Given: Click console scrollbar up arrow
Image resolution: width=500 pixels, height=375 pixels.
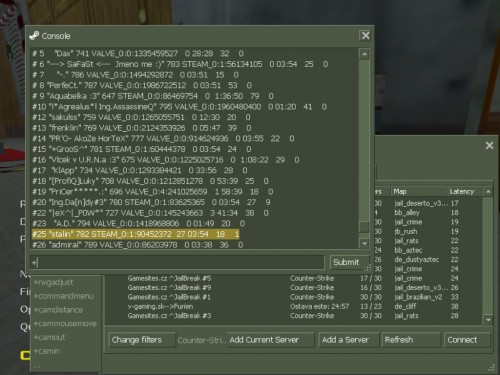Looking at the screenshot, I should pos(364,54).
